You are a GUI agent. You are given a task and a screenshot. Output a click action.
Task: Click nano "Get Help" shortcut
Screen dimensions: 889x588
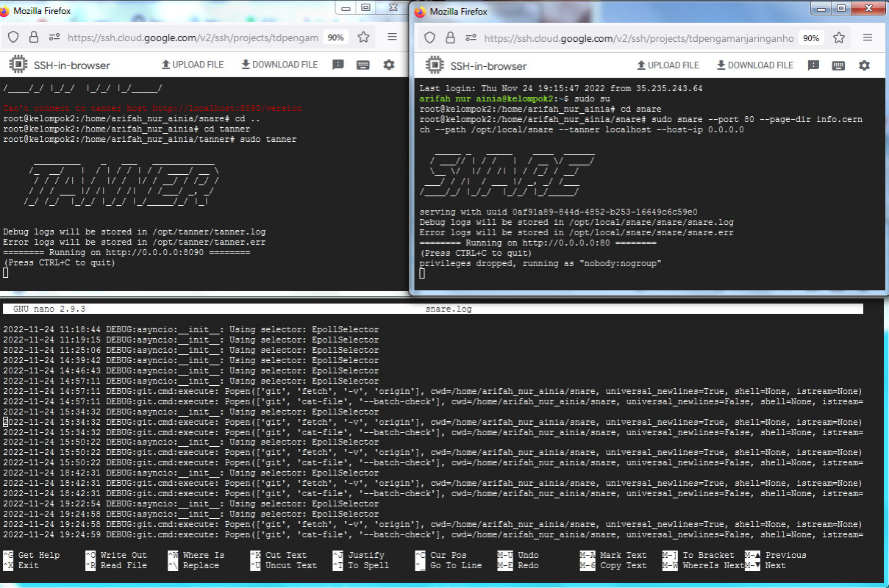point(32,555)
